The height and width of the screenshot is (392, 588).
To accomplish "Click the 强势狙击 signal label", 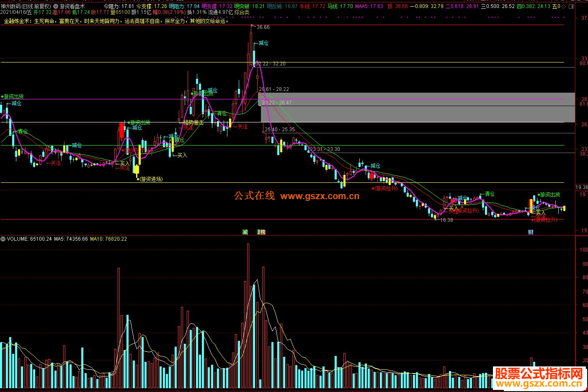I will pos(193,122).
